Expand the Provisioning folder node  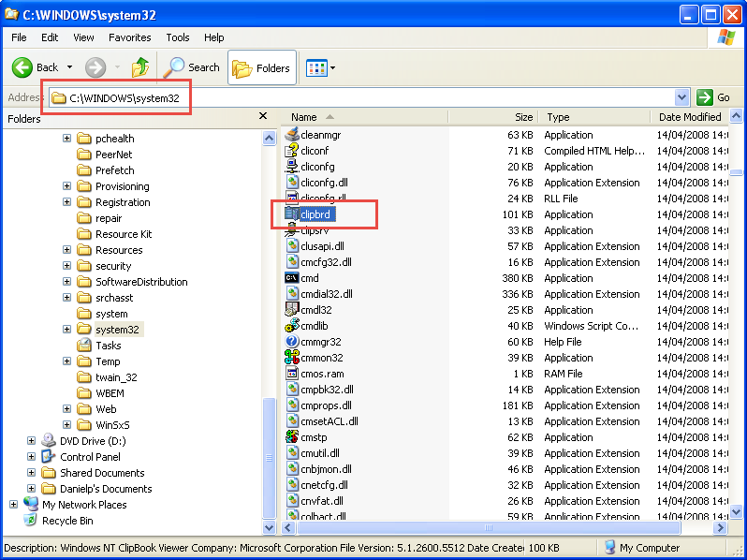pos(67,185)
